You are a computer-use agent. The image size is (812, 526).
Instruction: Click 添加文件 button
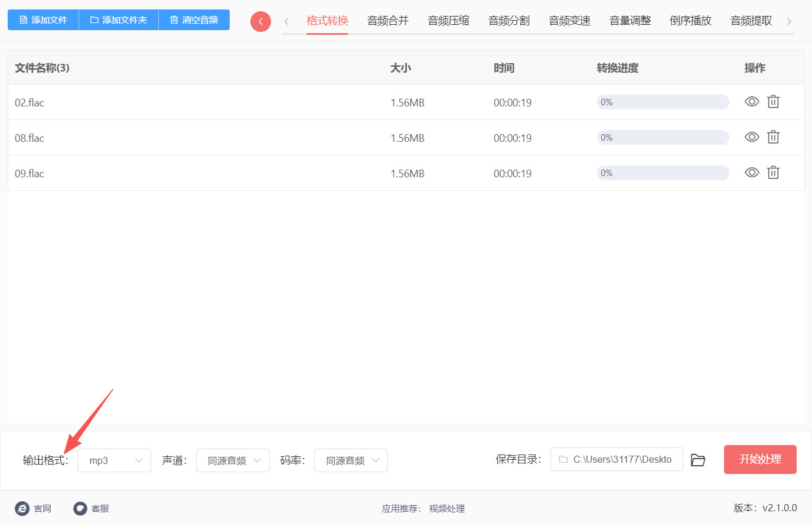(x=43, y=20)
